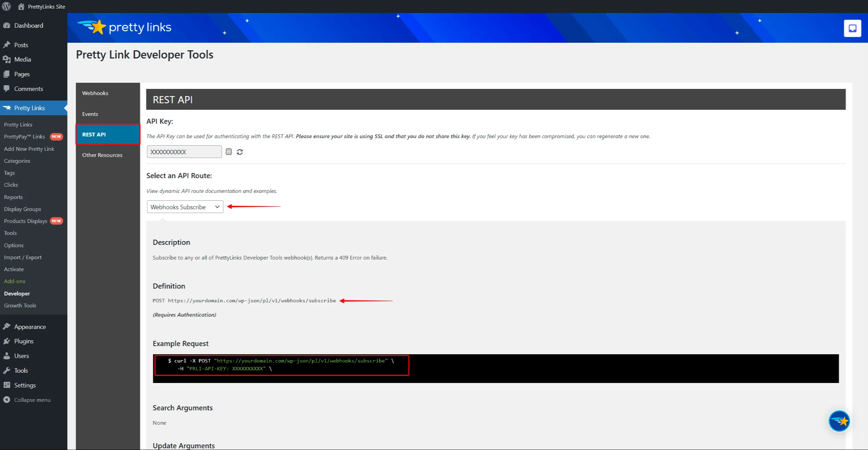The height and width of the screenshot is (450, 868).
Task: Click the Collapse menu arrow icon
Action: pyautogui.click(x=6, y=399)
